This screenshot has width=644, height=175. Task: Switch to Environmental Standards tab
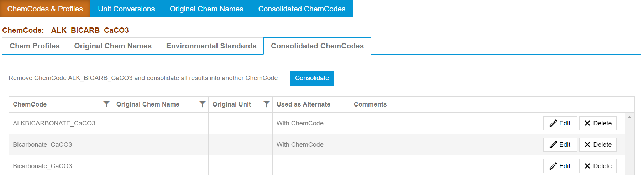211,46
